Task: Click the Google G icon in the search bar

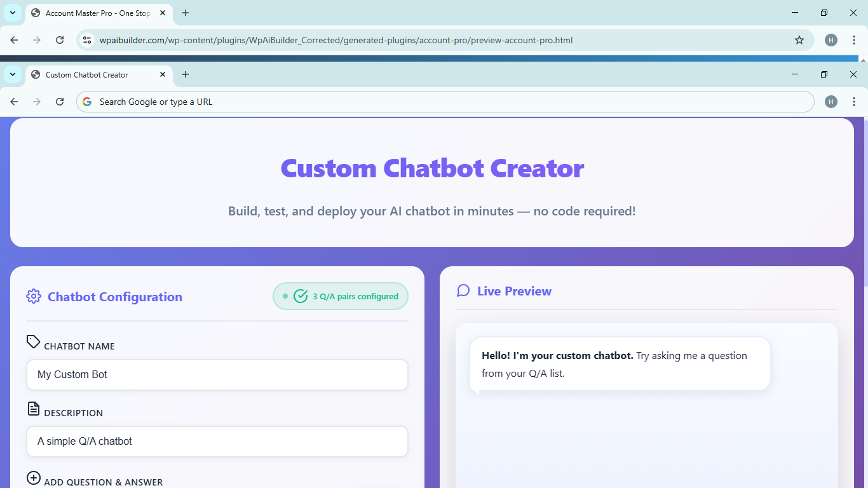Action: point(86,102)
